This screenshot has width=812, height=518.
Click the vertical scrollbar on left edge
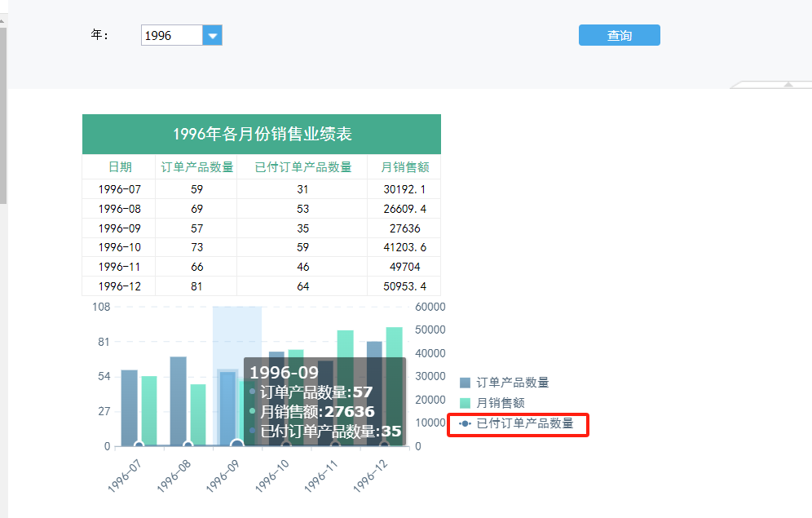(x=3, y=117)
